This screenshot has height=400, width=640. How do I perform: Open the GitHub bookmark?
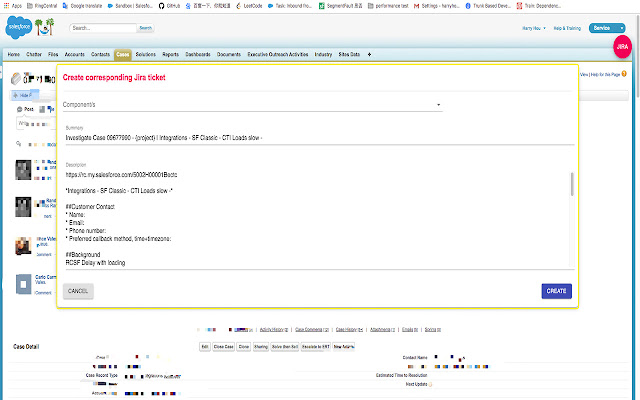(169, 6)
